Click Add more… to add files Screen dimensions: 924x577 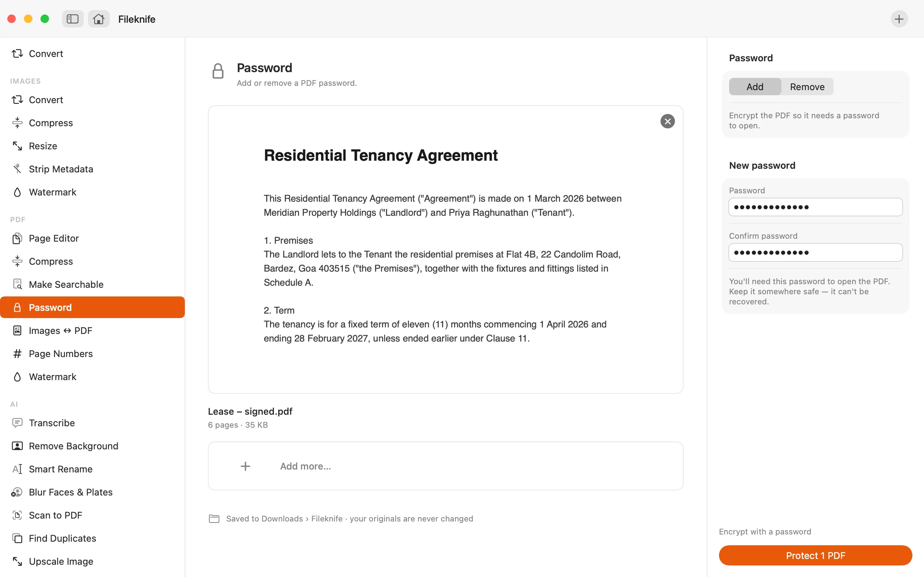tap(445, 466)
